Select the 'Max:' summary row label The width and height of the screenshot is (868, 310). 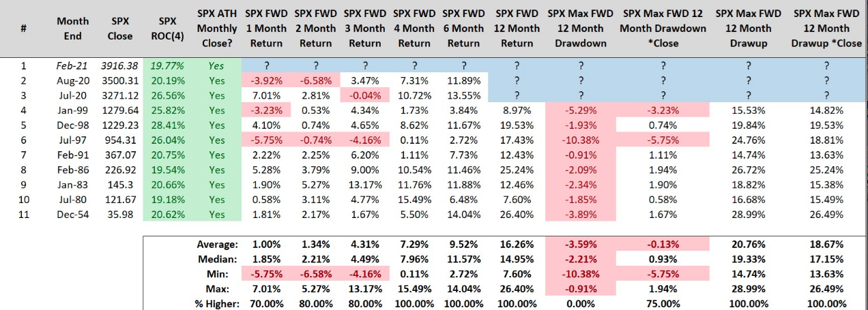click(225, 289)
